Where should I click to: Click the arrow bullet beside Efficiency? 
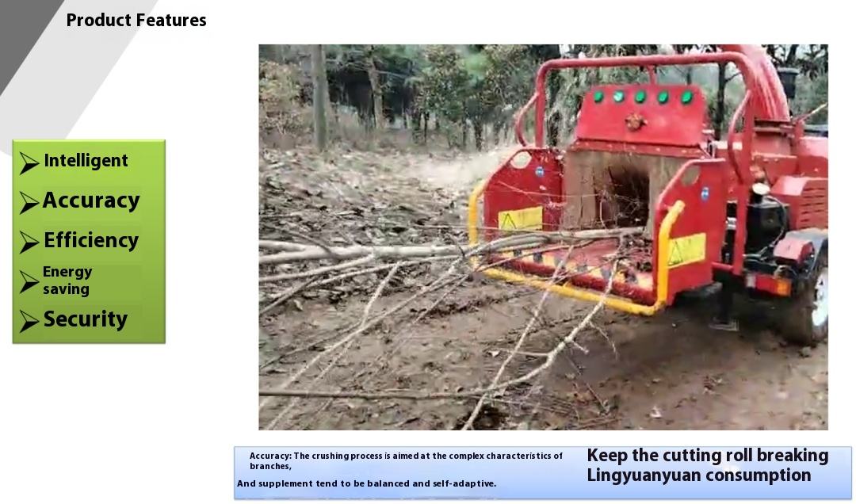(29, 242)
